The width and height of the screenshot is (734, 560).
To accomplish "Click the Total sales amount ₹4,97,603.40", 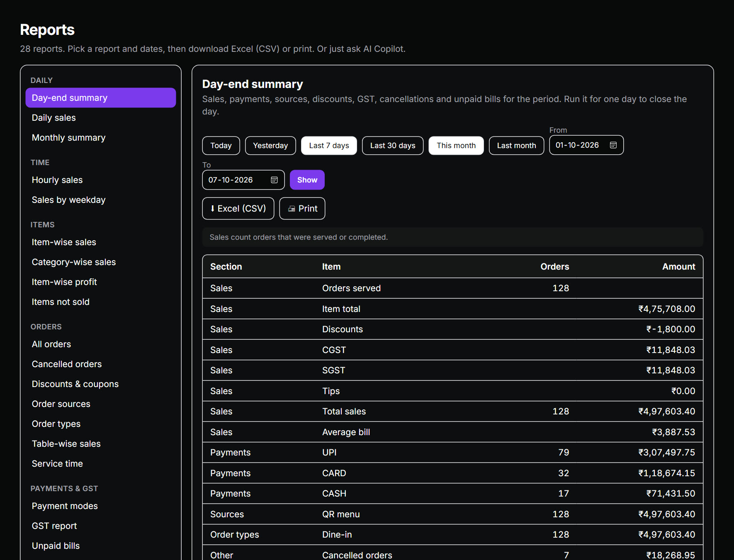I will point(667,411).
